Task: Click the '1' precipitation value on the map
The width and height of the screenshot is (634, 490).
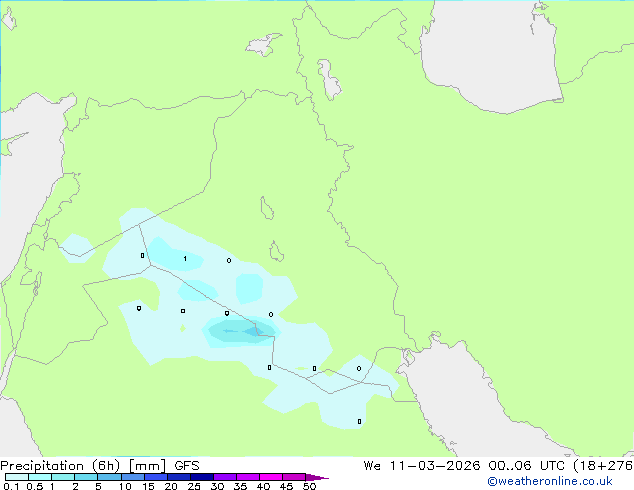Action: (x=185, y=259)
